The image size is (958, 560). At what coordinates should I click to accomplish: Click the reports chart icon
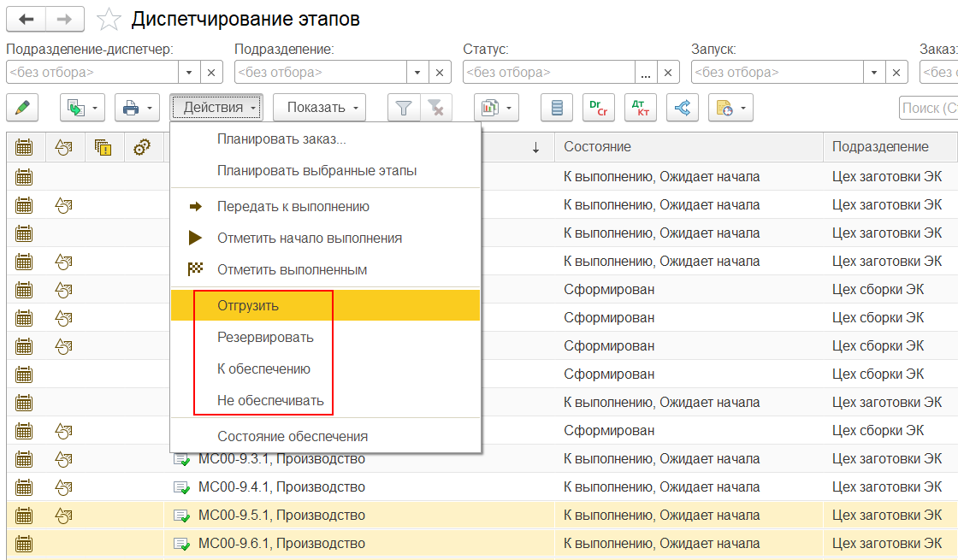[491, 108]
